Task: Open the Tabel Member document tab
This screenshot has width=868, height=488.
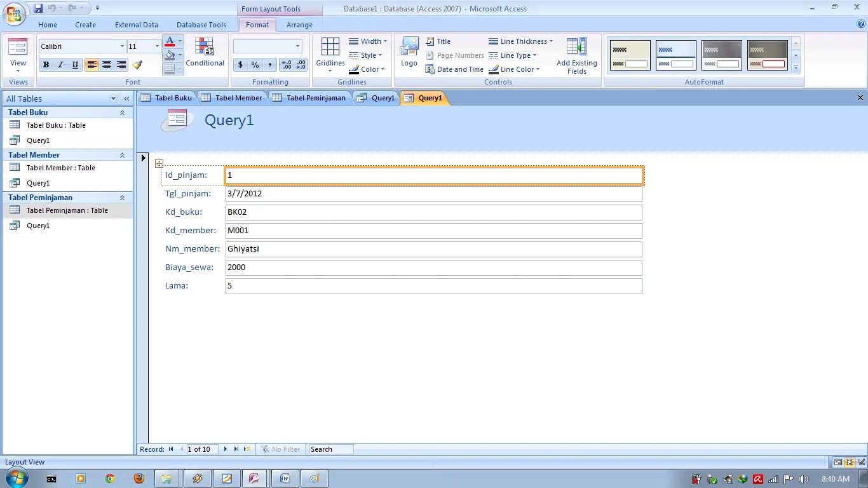Action: point(232,98)
